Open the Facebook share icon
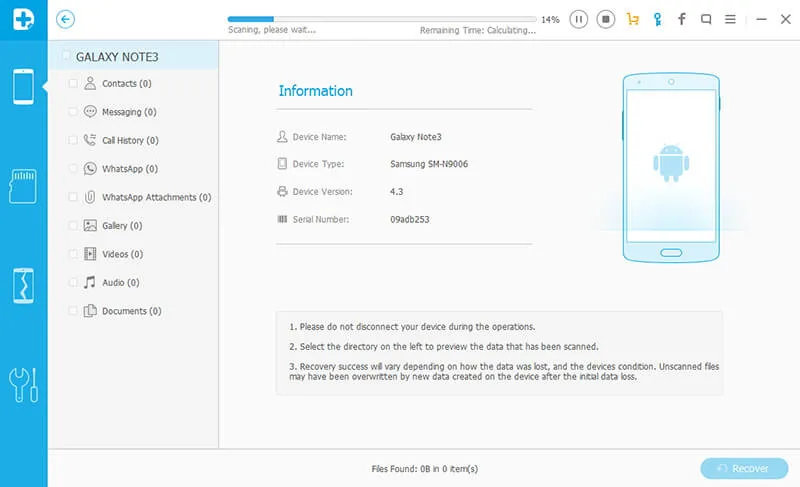 pos(682,19)
